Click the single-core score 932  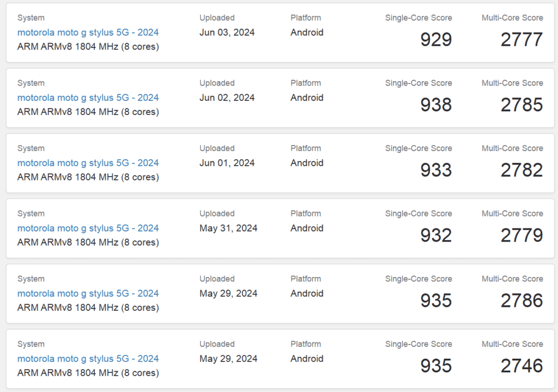[436, 236]
